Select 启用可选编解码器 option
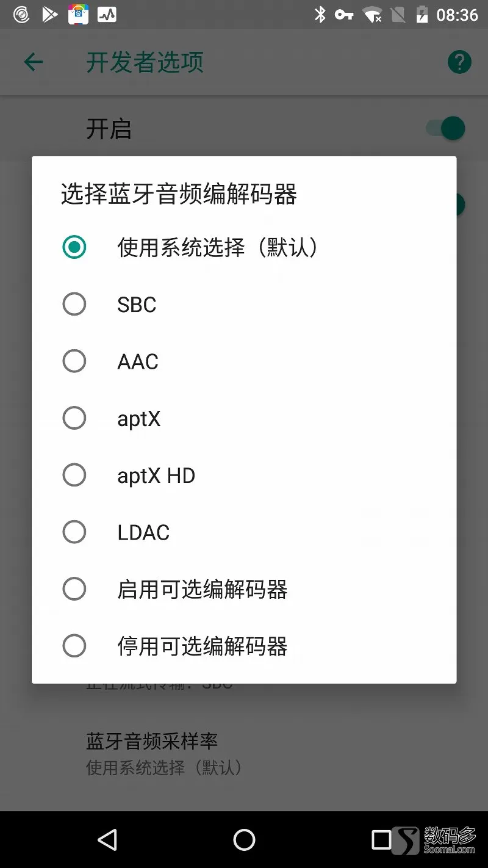This screenshot has width=488, height=868. (244, 589)
